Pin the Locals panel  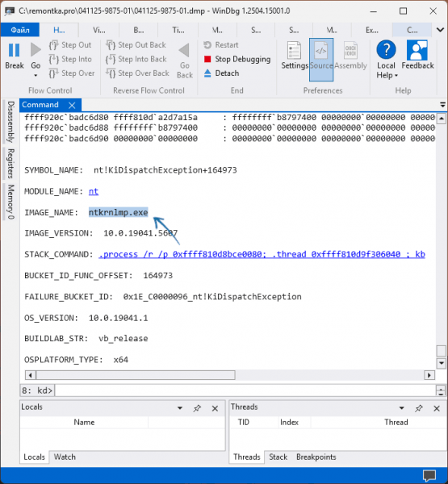point(197,408)
